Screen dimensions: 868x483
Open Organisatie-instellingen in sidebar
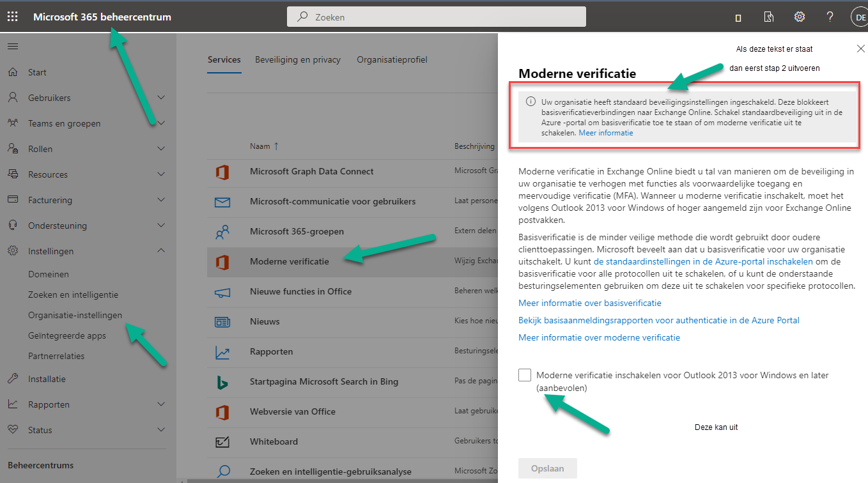point(75,315)
